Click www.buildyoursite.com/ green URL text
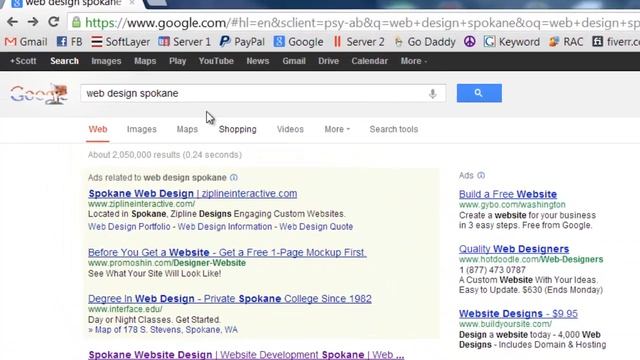 tap(505, 324)
